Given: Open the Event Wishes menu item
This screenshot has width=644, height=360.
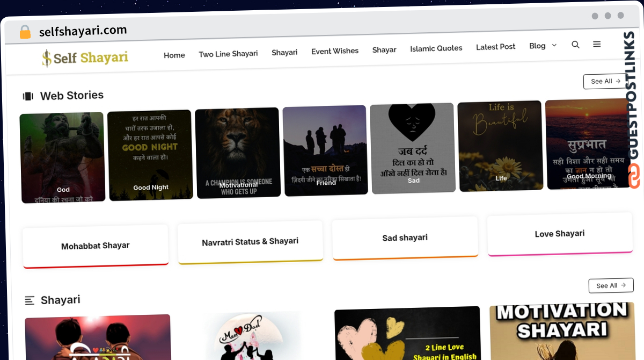Looking at the screenshot, I should click(x=335, y=51).
